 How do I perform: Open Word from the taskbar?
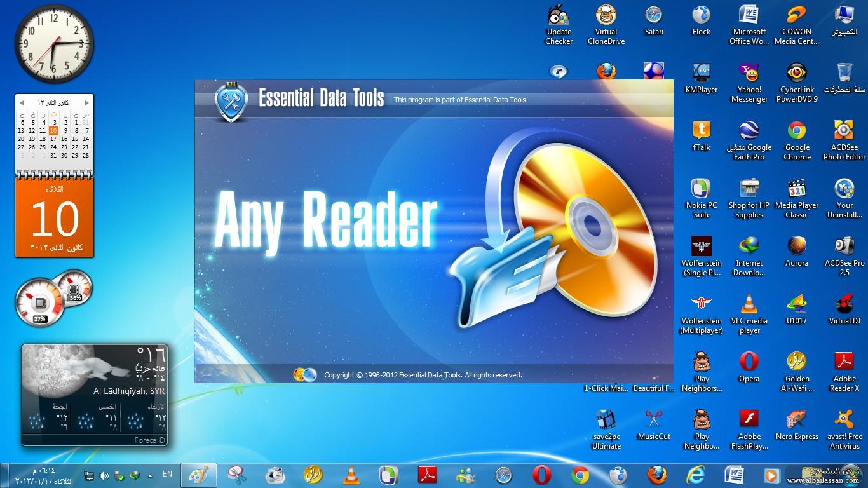734,475
